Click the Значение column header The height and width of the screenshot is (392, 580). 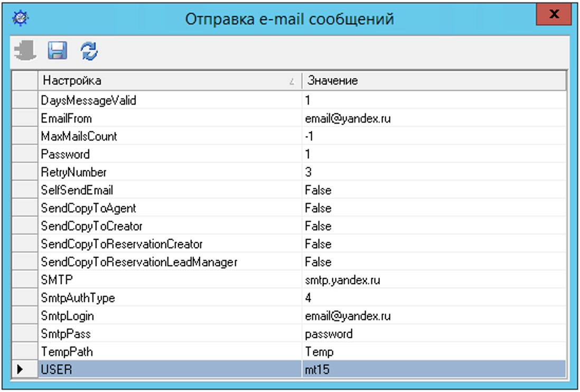click(x=433, y=81)
